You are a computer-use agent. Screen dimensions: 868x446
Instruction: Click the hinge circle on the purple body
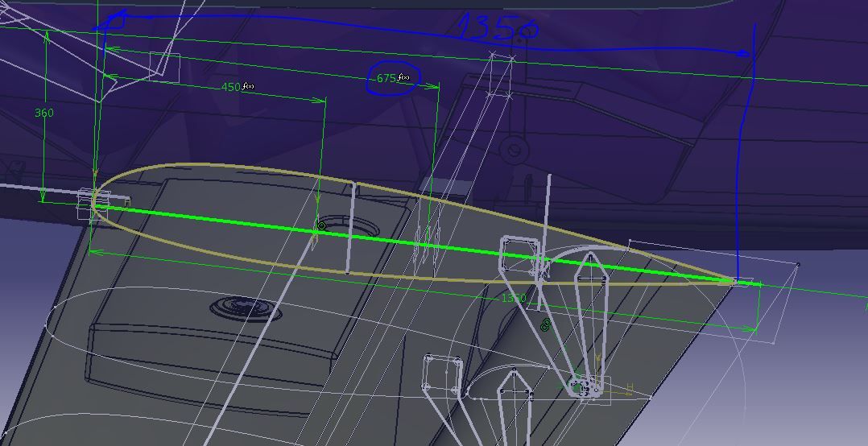point(513,150)
